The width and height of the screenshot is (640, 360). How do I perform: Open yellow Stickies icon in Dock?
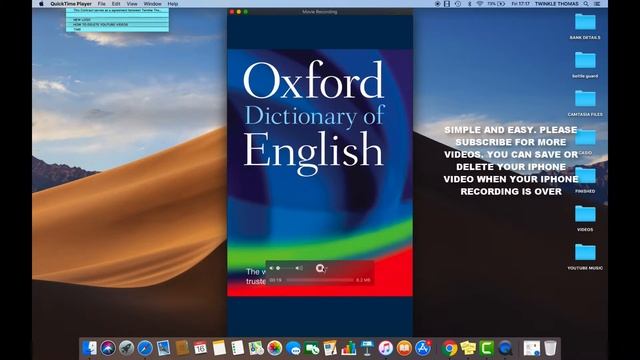point(468,348)
